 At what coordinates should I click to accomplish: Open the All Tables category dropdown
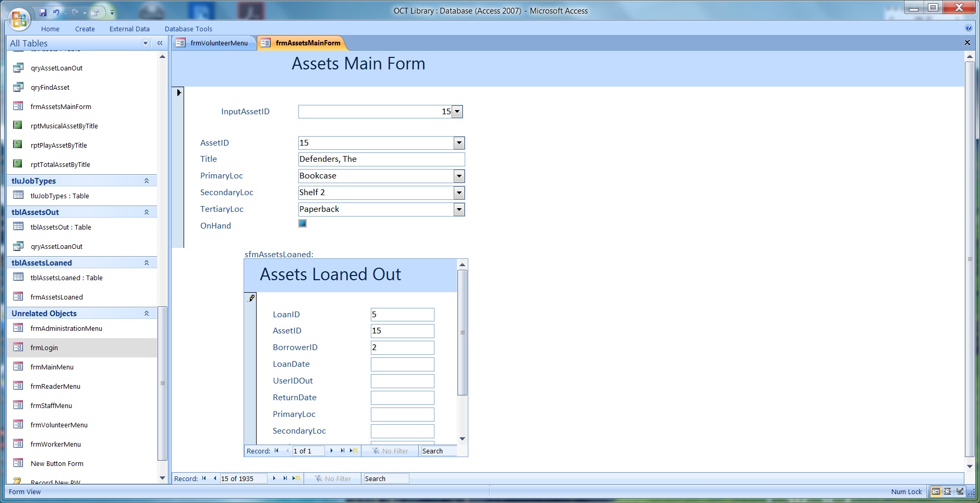pyautogui.click(x=146, y=43)
